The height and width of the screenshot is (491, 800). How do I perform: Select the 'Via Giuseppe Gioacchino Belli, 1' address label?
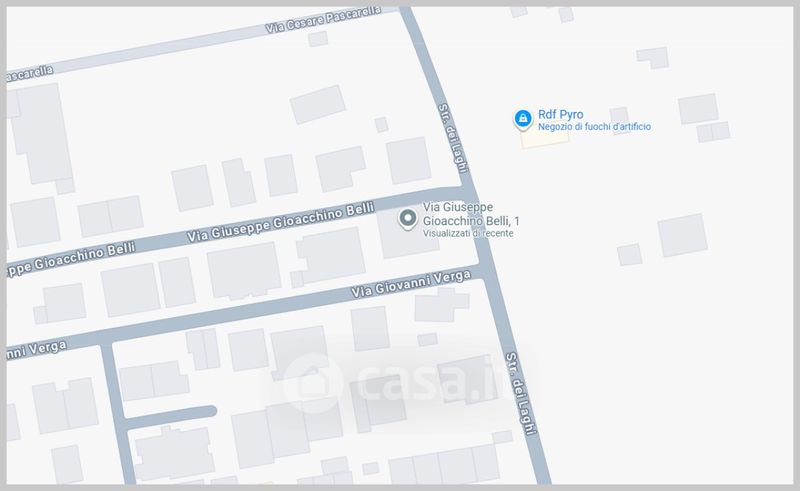tap(470, 214)
